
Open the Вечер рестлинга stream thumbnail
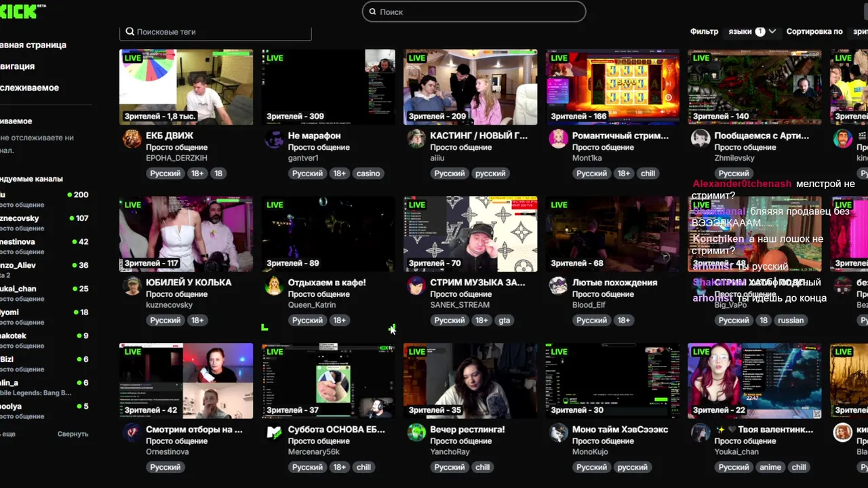[471, 381]
